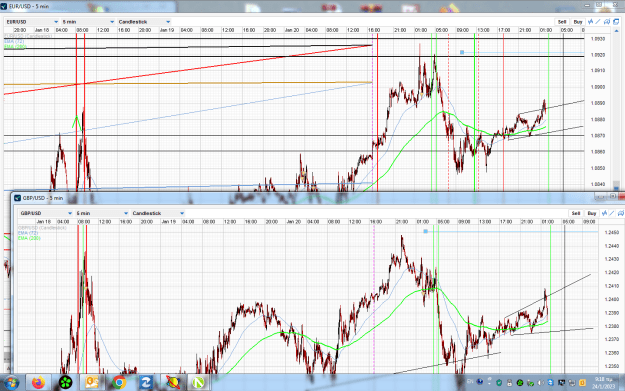Launch Firefox from the taskbar
This screenshot has width=625, height=391.
[x=38, y=383]
